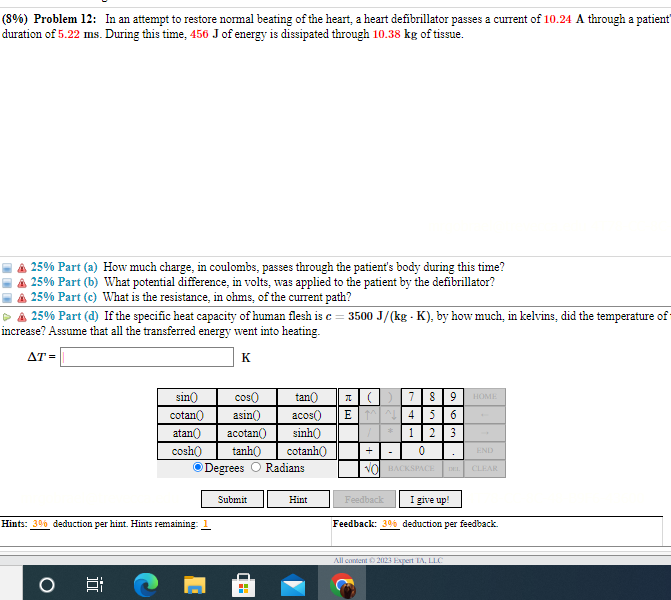The height and width of the screenshot is (600, 671).
Task: Click the minus operator key
Action: click(x=390, y=451)
